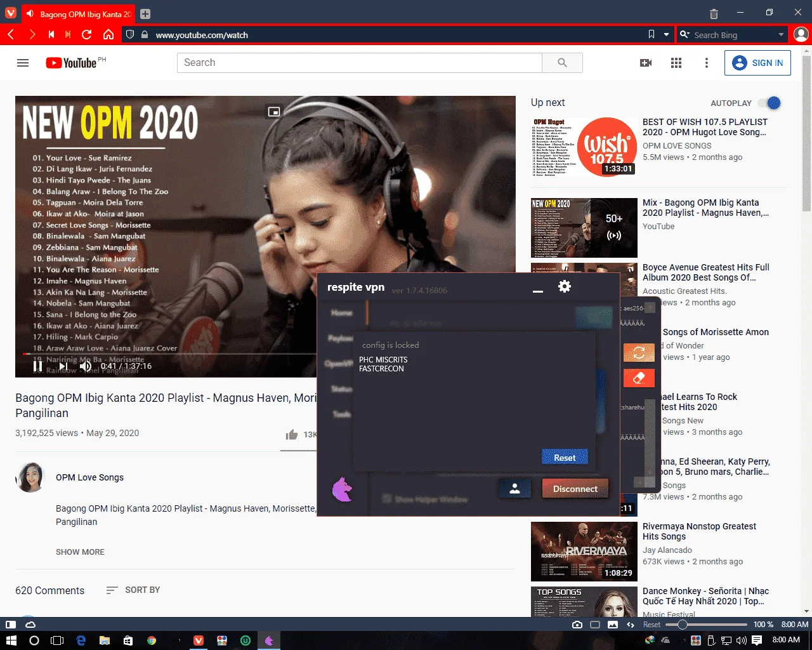Click the www.youtube.com/watch address field
The height and width of the screenshot is (650, 812).
click(x=396, y=35)
